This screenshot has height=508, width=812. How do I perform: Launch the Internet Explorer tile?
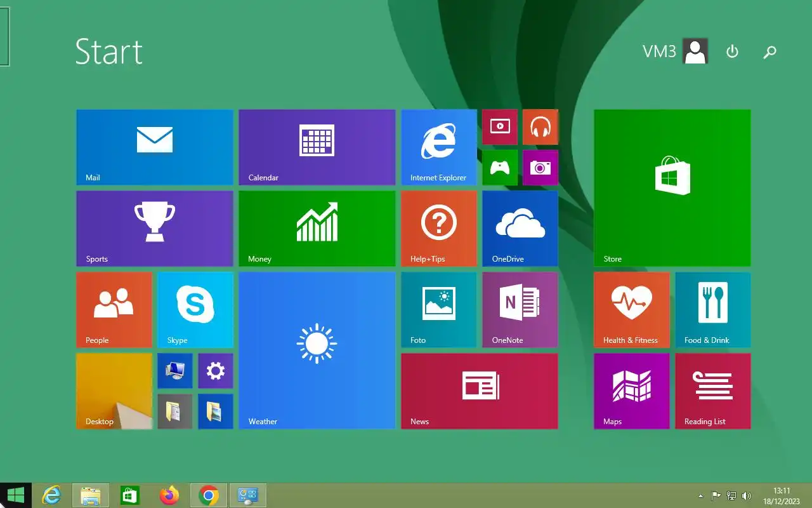[439, 147]
